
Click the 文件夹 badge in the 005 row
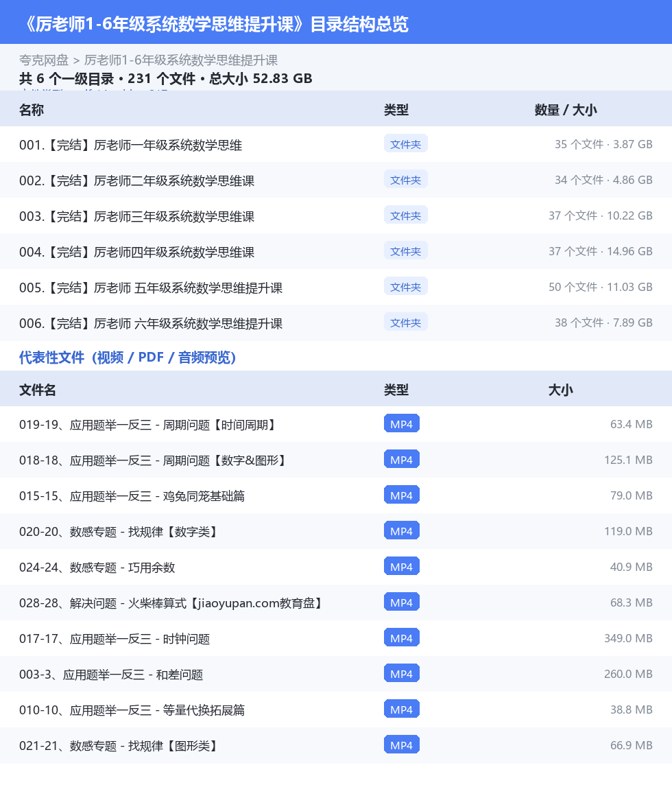[405, 287]
